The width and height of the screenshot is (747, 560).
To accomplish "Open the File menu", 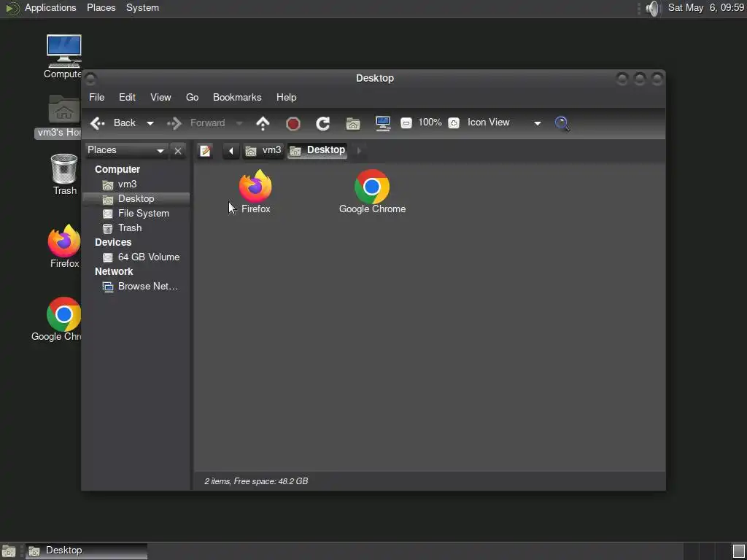I will 97,97.
